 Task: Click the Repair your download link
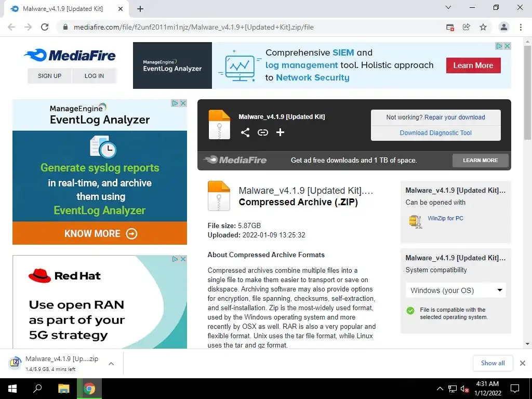(455, 117)
